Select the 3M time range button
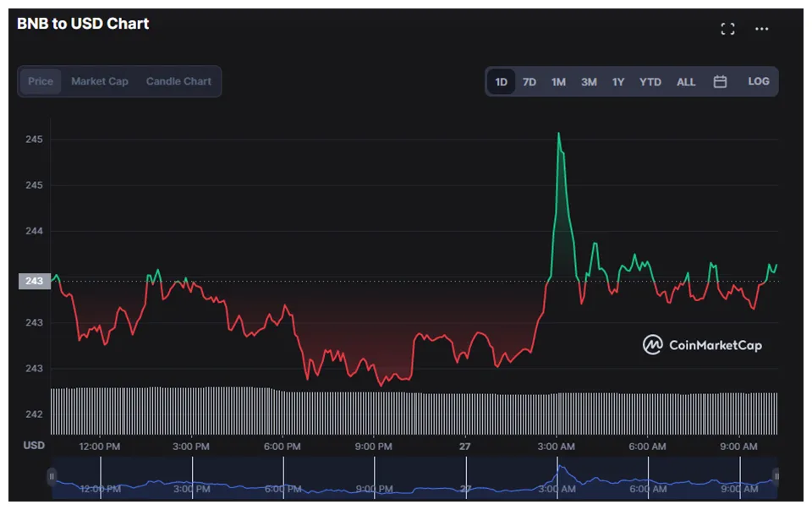The height and width of the screenshot is (510, 812). (x=589, y=81)
